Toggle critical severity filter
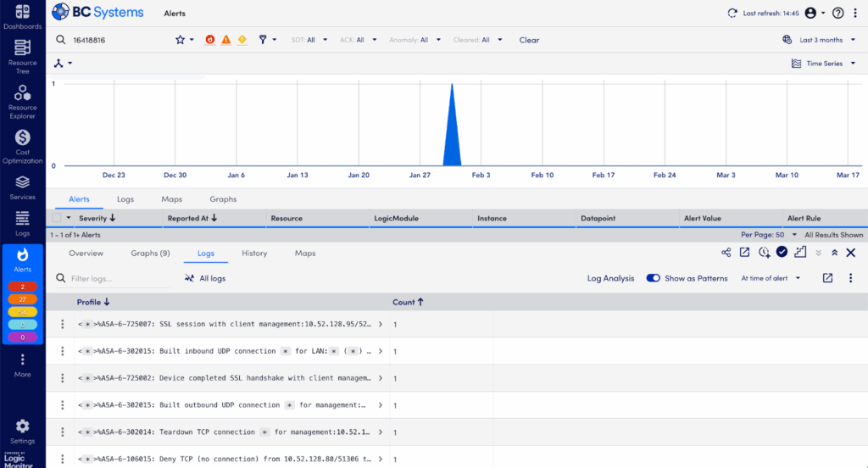The height and width of the screenshot is (468, 868). [x=210, y=40]
